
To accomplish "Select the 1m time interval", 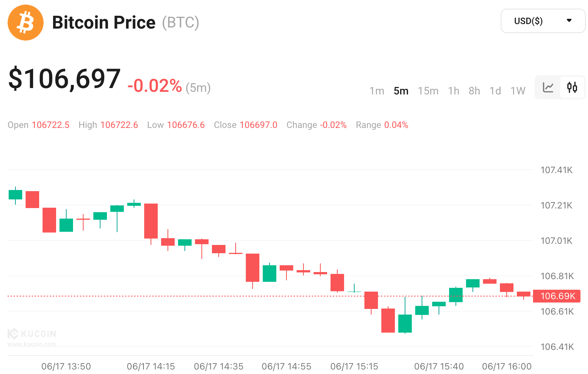I will (377, 91).
